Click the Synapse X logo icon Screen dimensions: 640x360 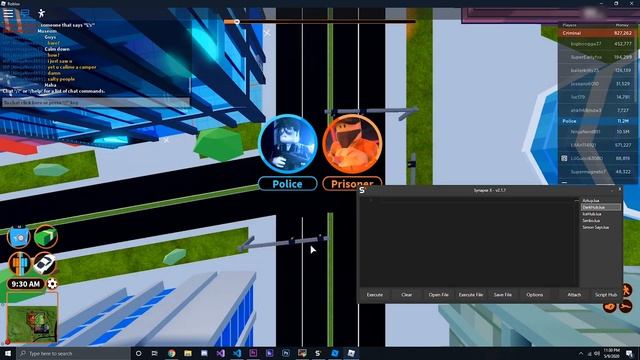pyautogui.click(x=362, y=191)
